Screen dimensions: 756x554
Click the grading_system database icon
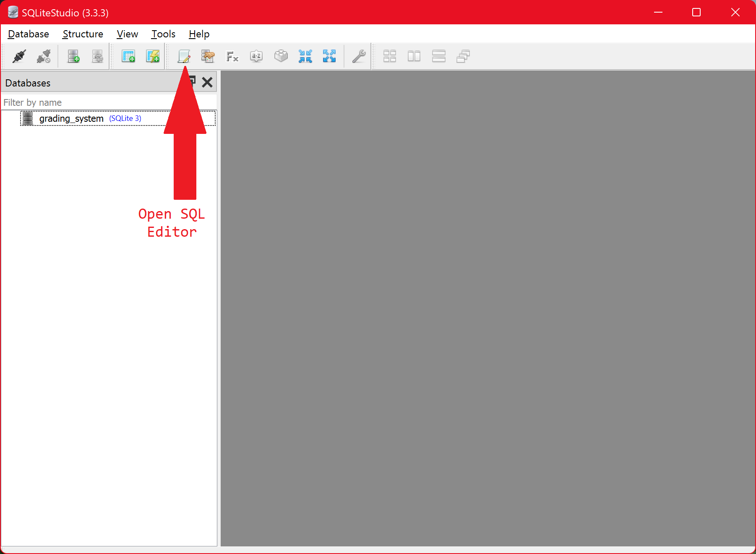pos(27,118)
